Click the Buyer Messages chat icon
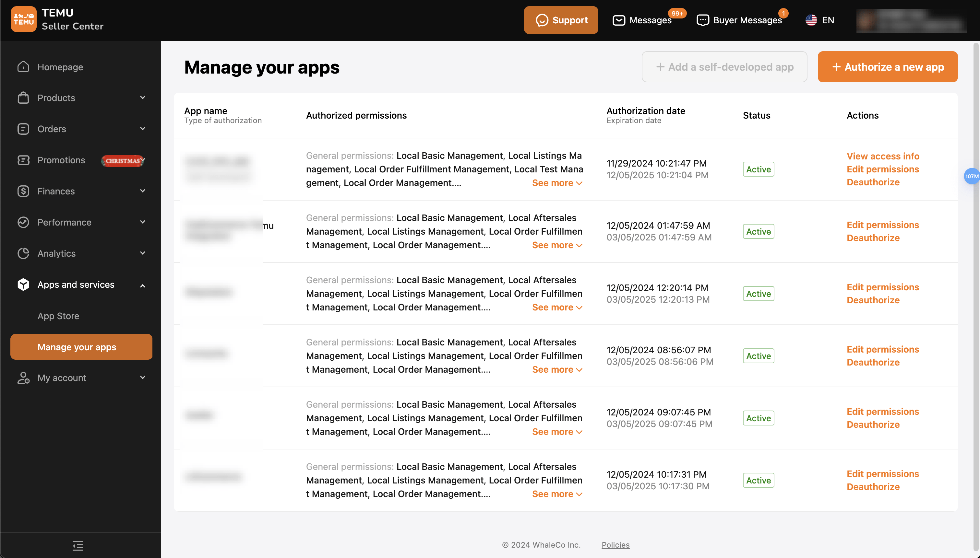The height and width of the screenshot is (558, 980). point(703,20)
